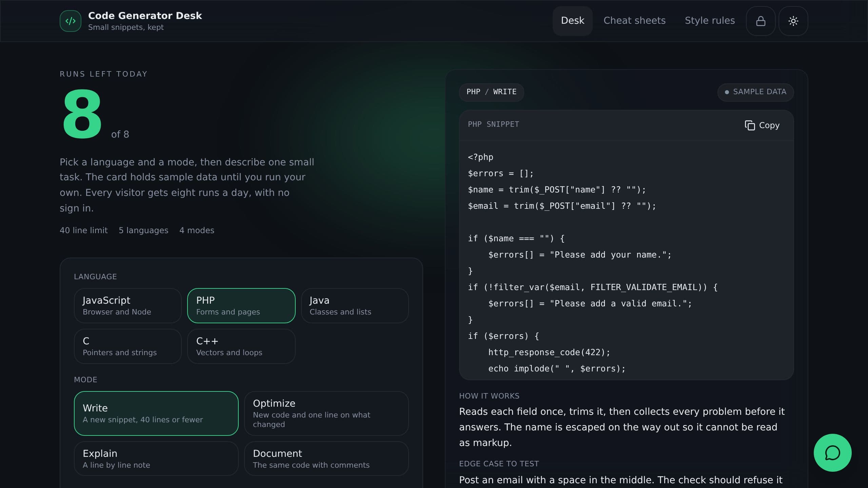Screen dimensions: 868x488
Task: Select the Write mode
Action: [x=156, y=413]
